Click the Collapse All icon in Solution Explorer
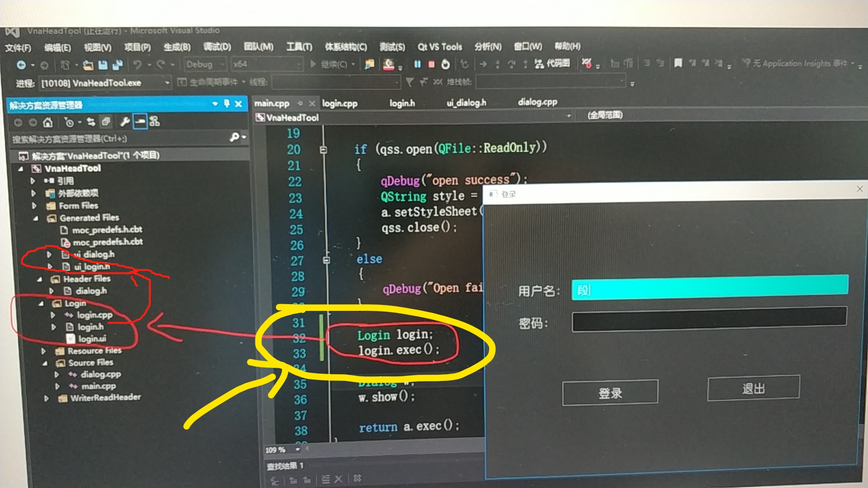Image resolution: width=868 pixels, height=488 pixels. click(106, 122)
